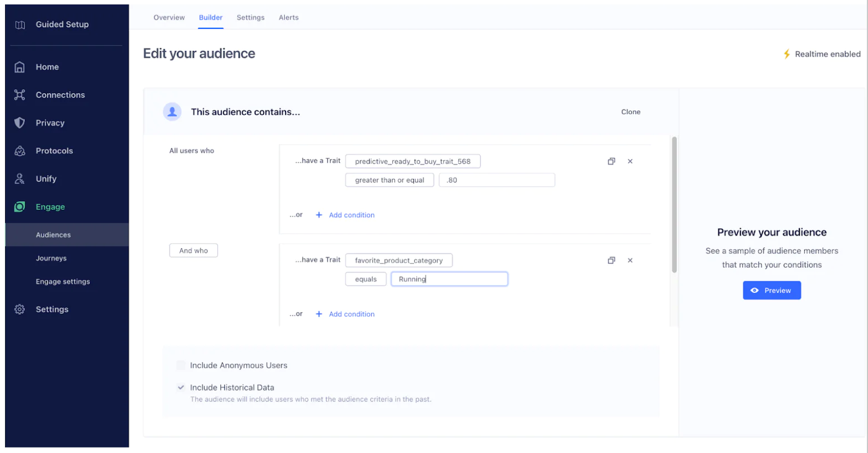Remove the favorite_product_category condition
868x453 pixels.
click(x=630, y=260)
